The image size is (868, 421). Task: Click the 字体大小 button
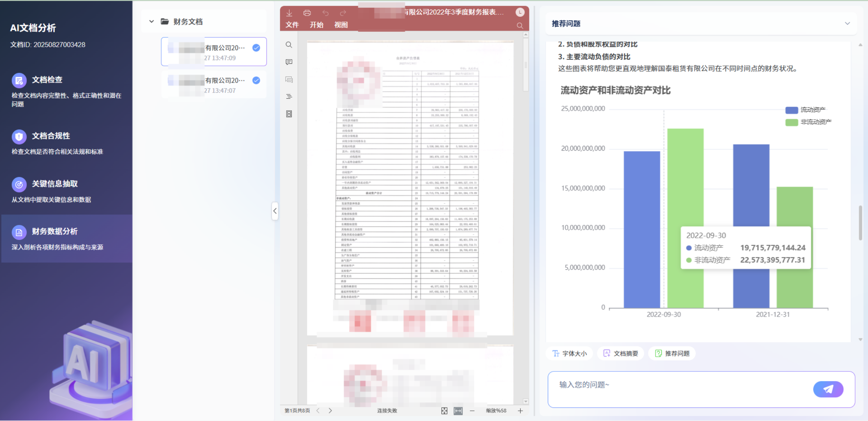pos(569,353)
